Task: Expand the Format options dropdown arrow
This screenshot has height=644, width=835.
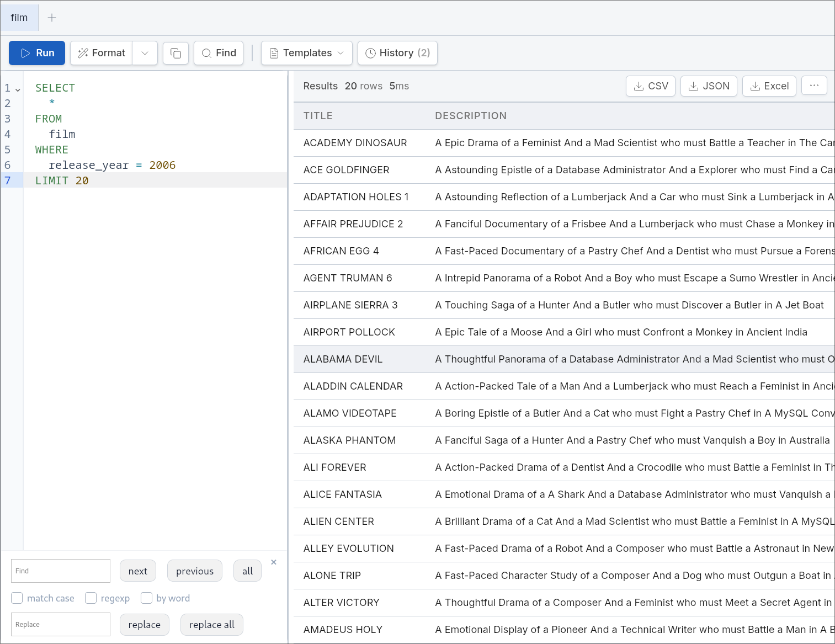Action: pyautogui.click(x=145, y=53)
